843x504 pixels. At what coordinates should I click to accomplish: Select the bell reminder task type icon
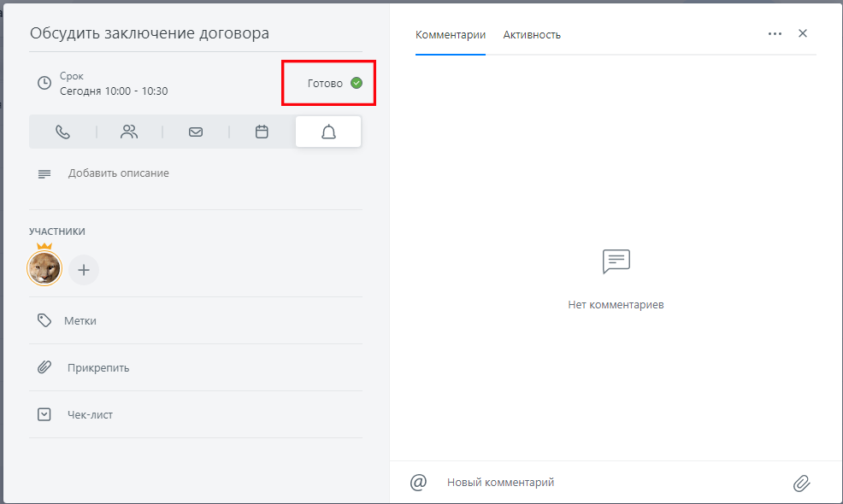pos(328,132)
